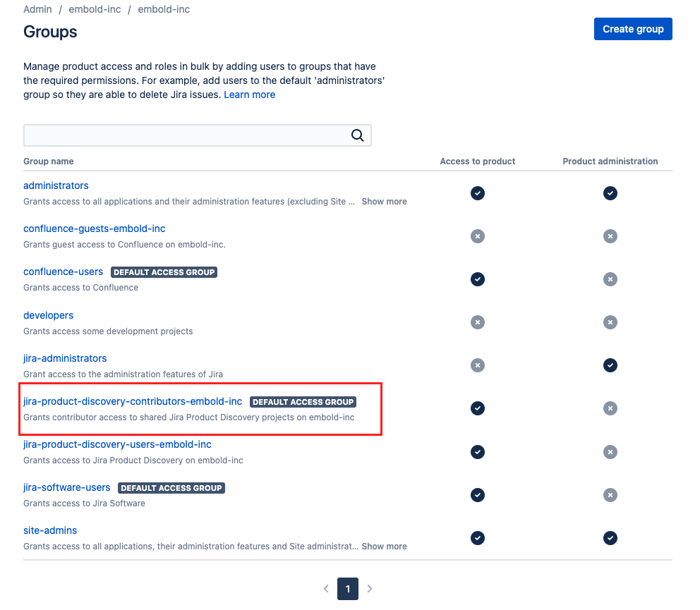
Task: Click jira-software-users product administration cross icon
Action: [610, 495]
